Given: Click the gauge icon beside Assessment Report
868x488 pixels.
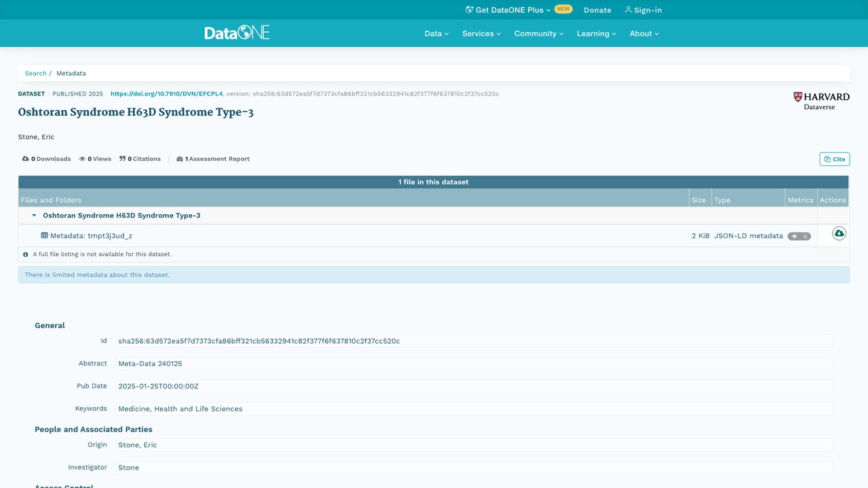Looking at the screenshot, I should tap(180, 159).
